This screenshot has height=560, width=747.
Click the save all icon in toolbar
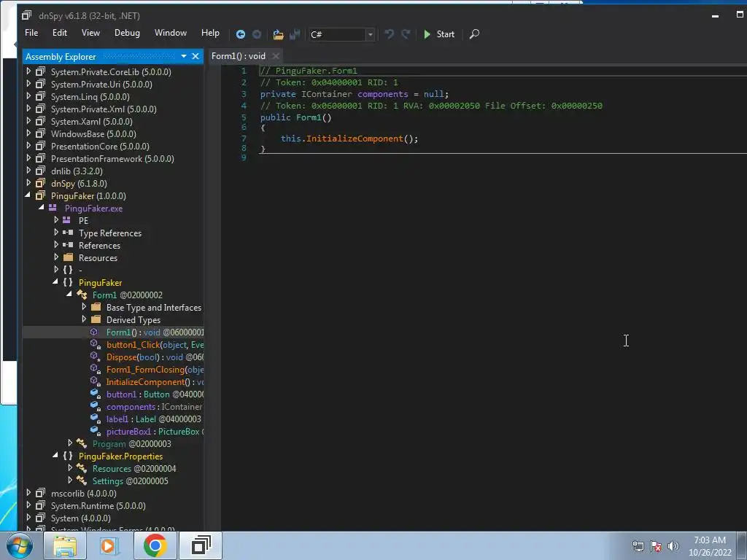[x=295, y=34]
